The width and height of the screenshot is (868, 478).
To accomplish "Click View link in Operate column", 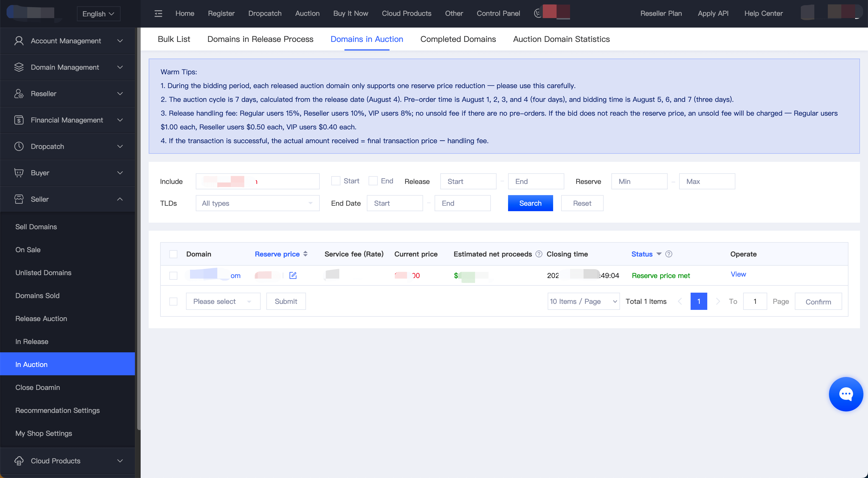I will click(x=738, y=274).
